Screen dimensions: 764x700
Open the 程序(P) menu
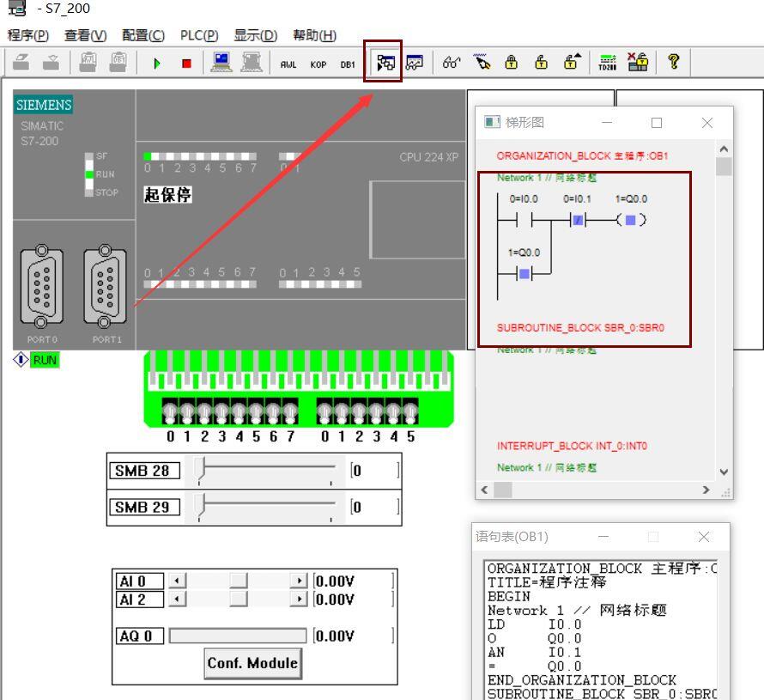pos(27,35)
